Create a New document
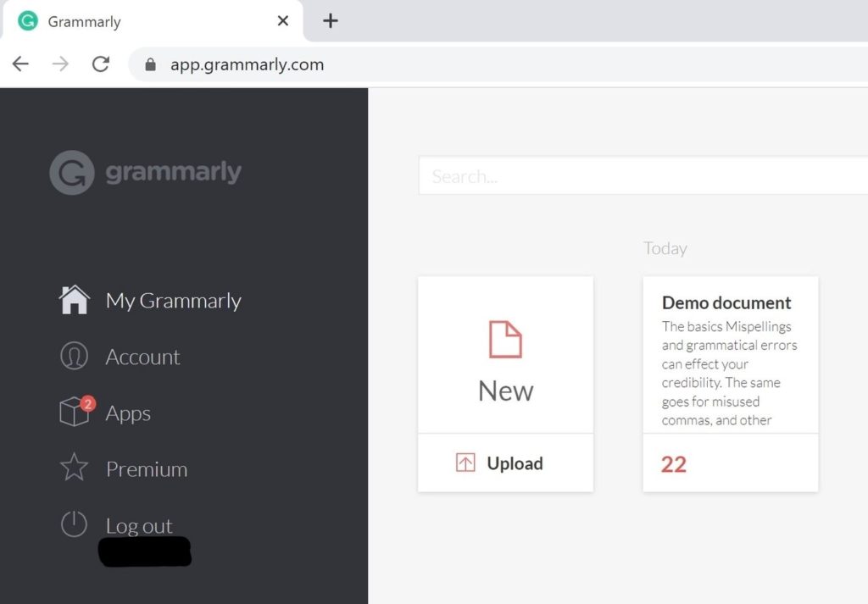This screenshot has height=604, width=868. 505,355
